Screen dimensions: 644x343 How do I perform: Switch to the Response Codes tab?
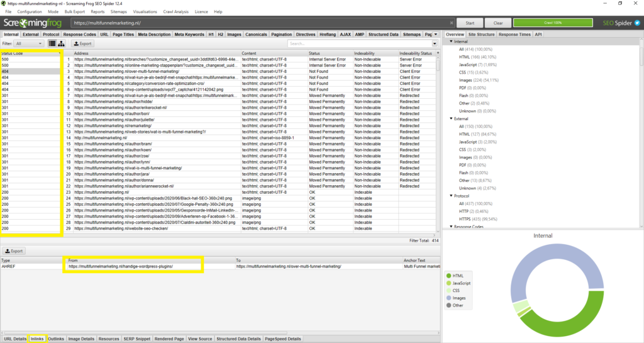click(80, 35)
